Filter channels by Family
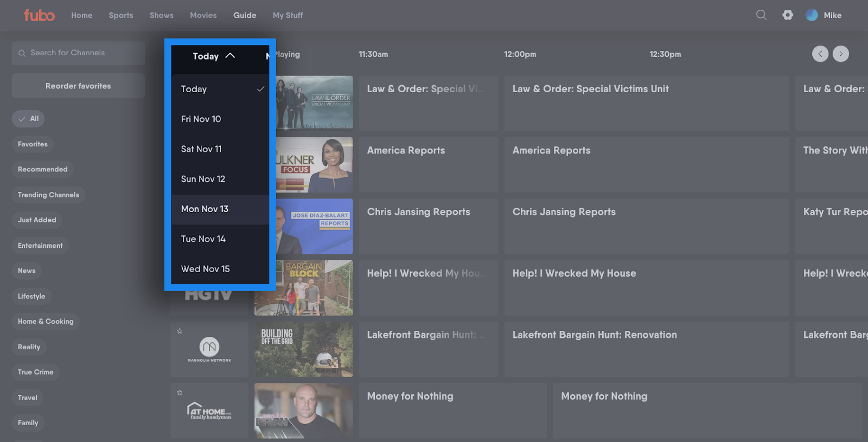868x442 pixels. tap(28, 423)
